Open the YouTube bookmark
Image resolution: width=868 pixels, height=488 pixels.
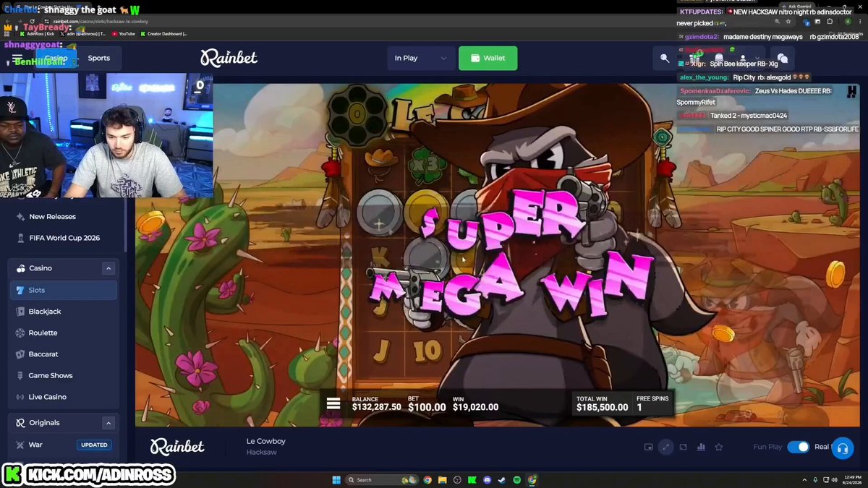123,33
